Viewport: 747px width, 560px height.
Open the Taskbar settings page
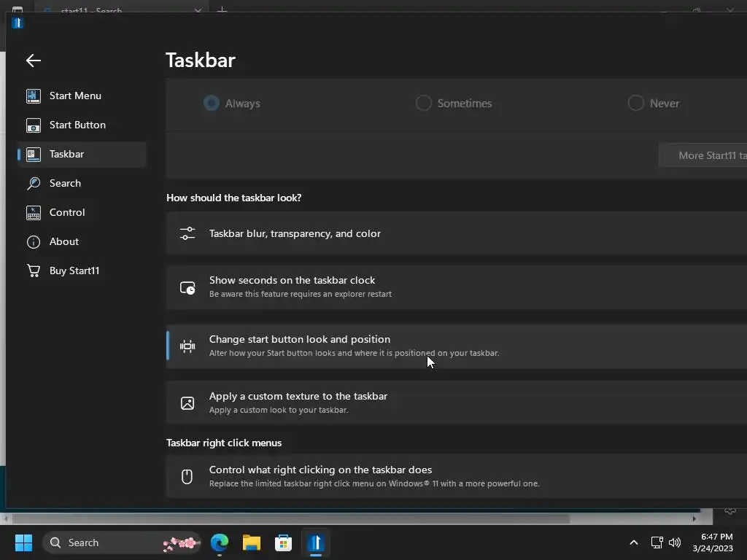tap(82, 155)
